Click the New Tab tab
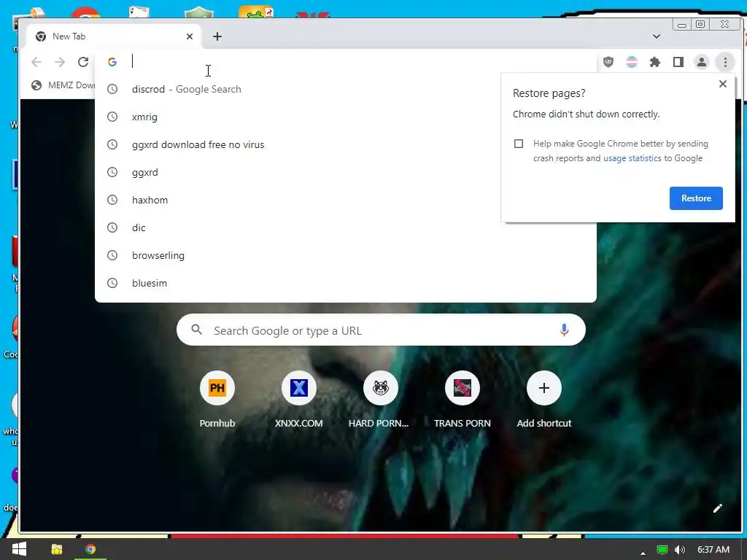 click(112, 36)
